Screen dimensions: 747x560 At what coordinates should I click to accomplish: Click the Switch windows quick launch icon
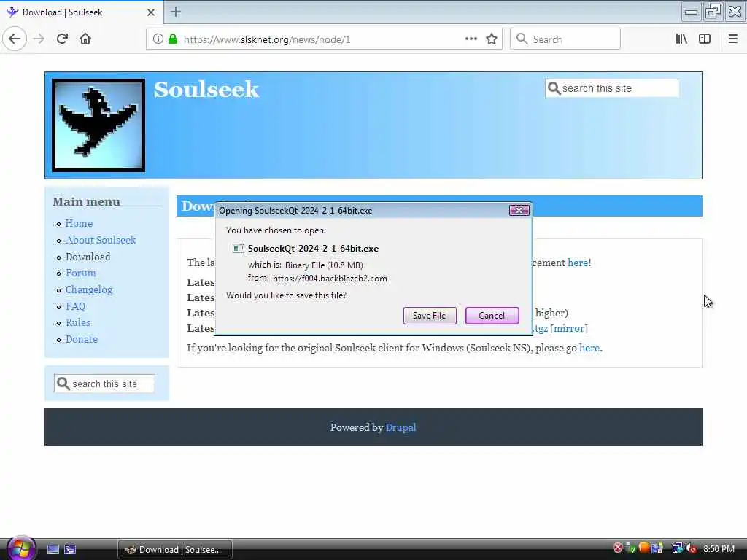click(x=70, y=550)
